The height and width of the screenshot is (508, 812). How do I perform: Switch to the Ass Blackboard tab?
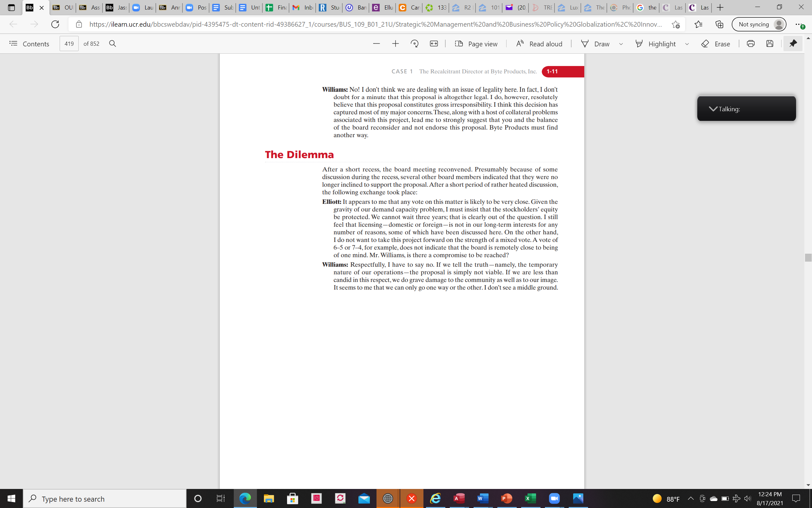click(x=89, y=7)
